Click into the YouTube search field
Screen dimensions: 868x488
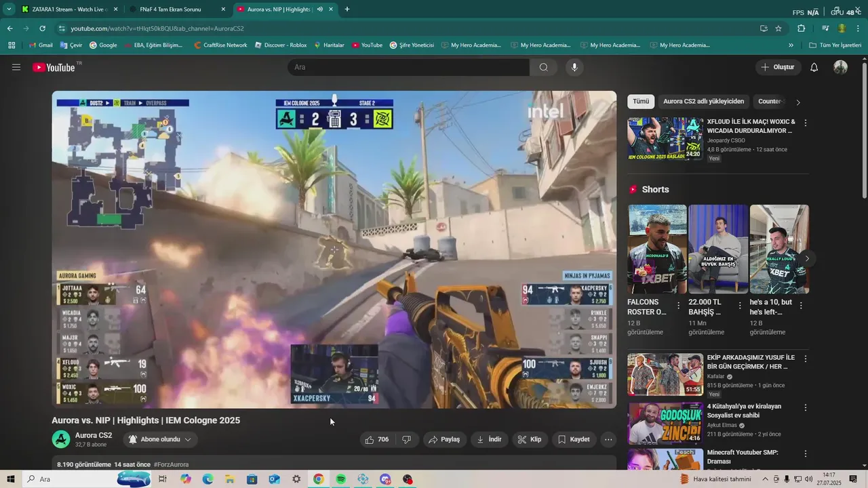(x=408, y=67)
